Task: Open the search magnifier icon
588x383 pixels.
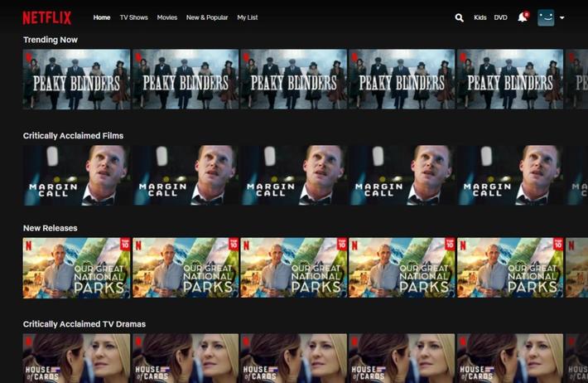Action: pos(459,17)
